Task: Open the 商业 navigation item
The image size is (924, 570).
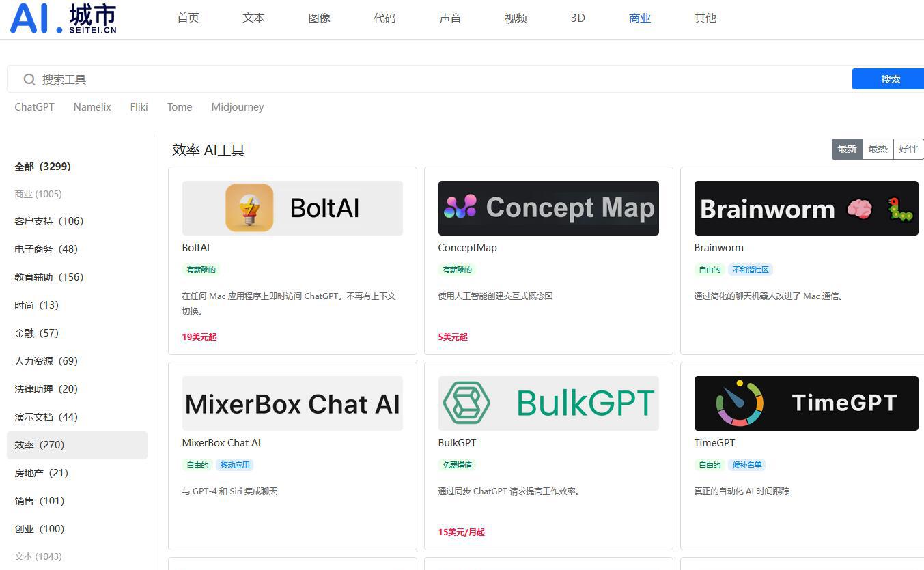Action: [x=640, y=18]
